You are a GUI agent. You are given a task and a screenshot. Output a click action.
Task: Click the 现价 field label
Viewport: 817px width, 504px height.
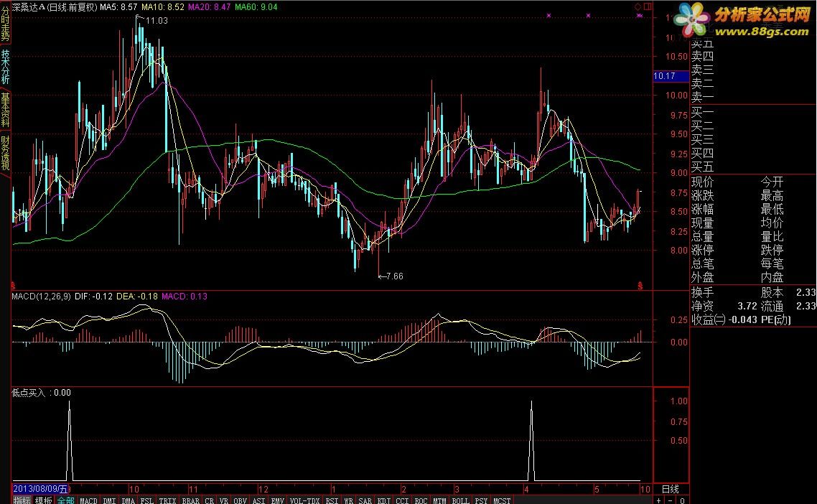[702, 182]
